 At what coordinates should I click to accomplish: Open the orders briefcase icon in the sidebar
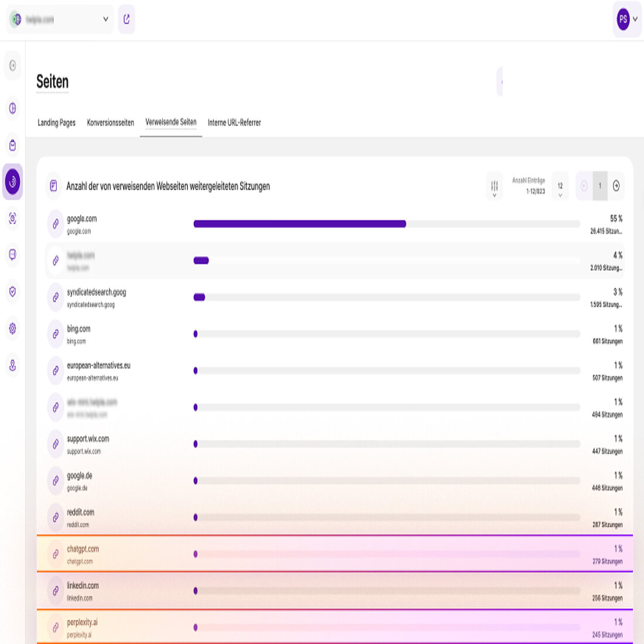tap(12, 145)
